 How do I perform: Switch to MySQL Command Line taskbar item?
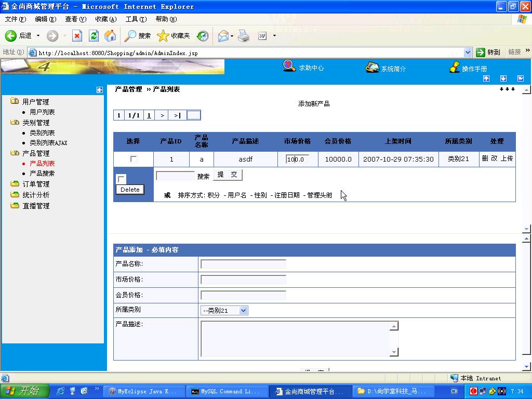228,391
